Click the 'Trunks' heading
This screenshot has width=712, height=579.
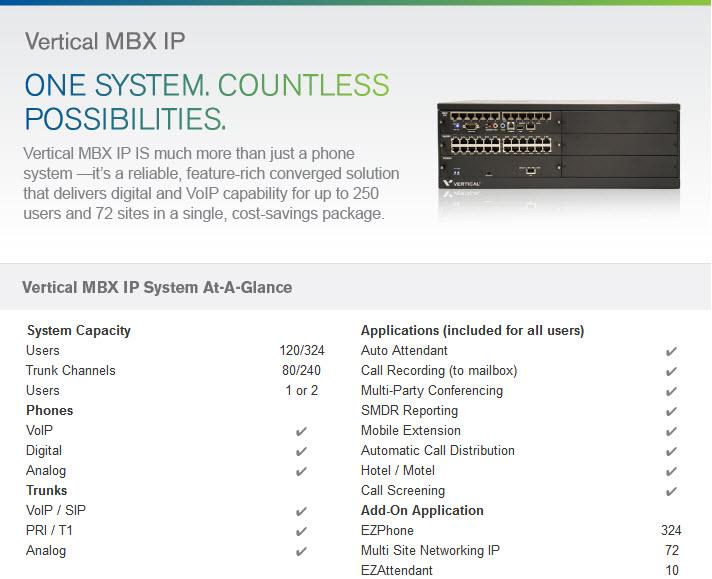[x=47, y=490]
